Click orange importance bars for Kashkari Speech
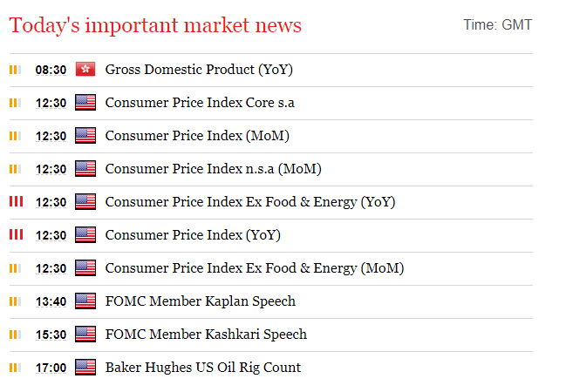Viewport: 566px width, 392px height. 15,335
